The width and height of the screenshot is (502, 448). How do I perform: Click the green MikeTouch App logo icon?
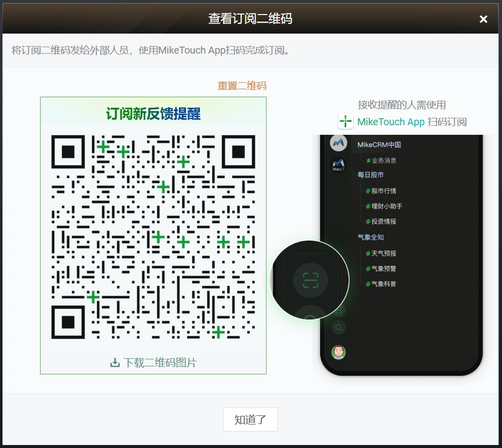coord(346,122)
